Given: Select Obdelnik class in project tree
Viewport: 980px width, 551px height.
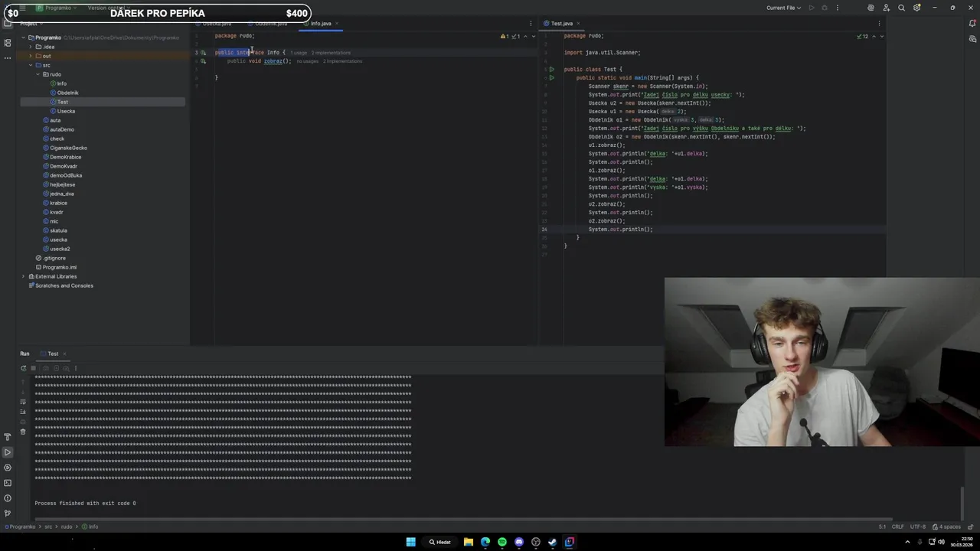Looking at the screenshot, I should pos(67,93).
